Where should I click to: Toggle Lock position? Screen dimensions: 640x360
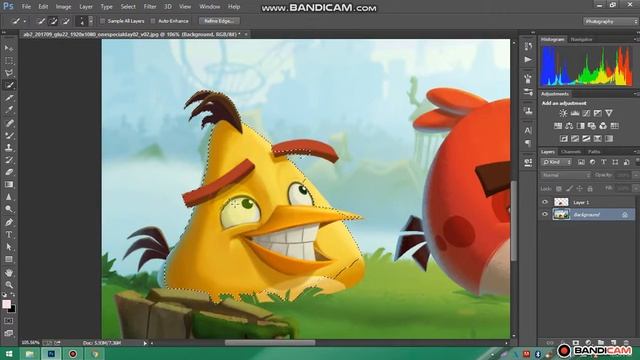tap(579, 189)
